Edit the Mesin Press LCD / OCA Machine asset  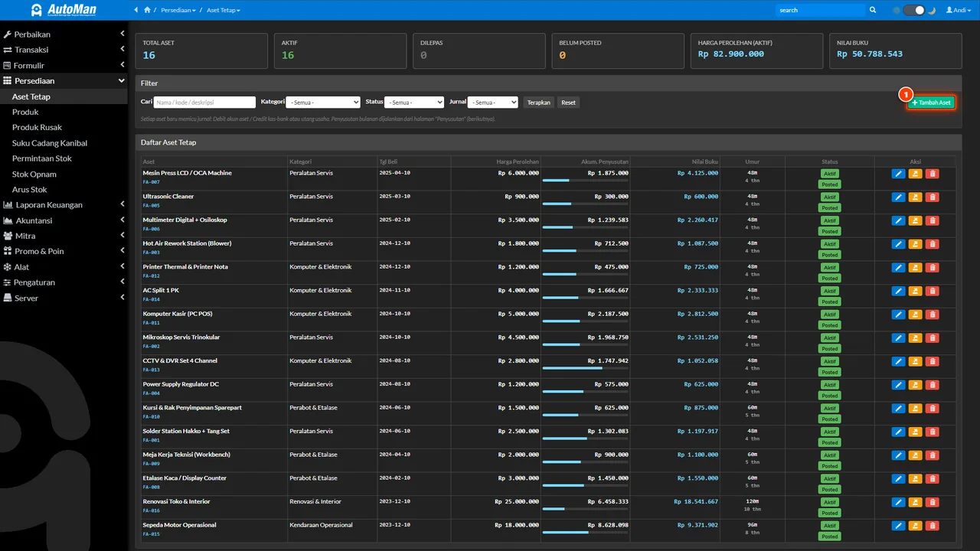[x=899, y=174]
